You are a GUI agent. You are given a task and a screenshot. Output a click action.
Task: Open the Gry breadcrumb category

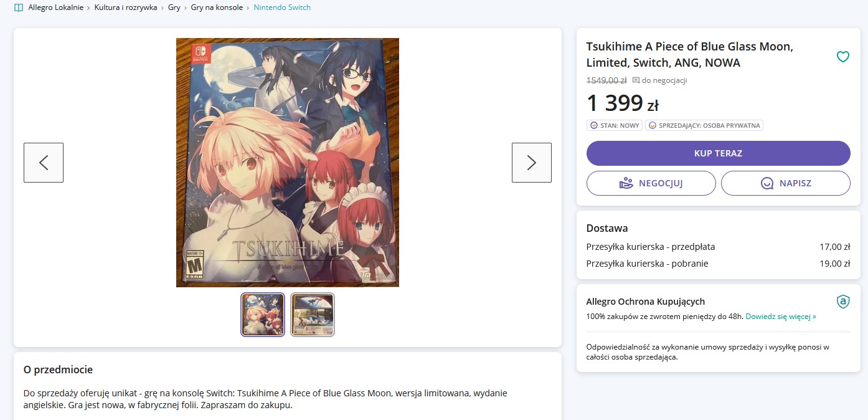[x=174, y=7]
